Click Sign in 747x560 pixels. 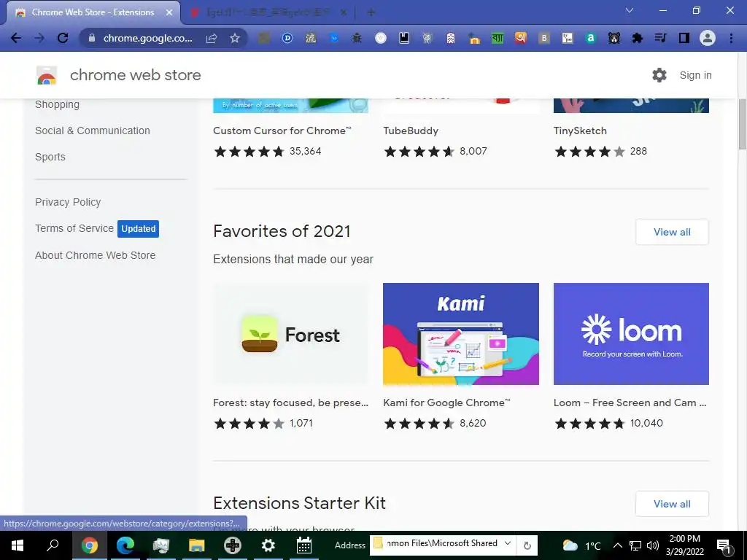pos(695,75)
